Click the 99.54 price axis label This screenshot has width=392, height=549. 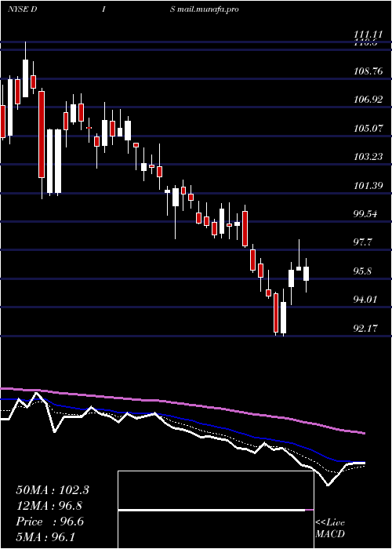[365, 213]
